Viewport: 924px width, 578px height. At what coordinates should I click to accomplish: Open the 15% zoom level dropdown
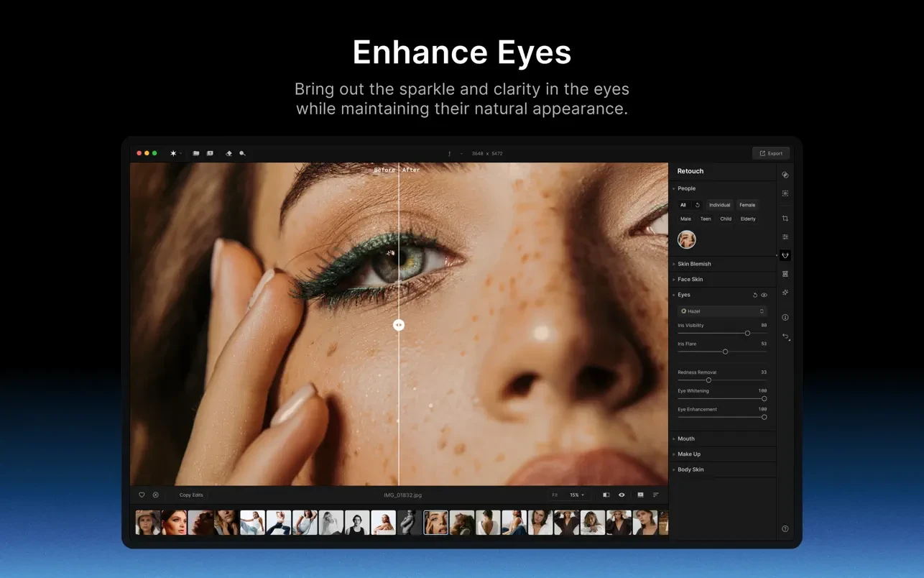click(576, 495)
